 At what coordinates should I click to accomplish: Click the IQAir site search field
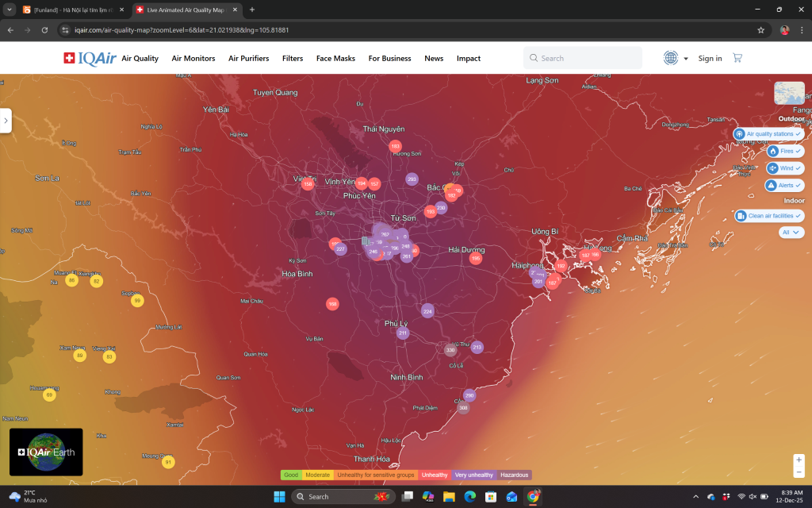point(583,58)
